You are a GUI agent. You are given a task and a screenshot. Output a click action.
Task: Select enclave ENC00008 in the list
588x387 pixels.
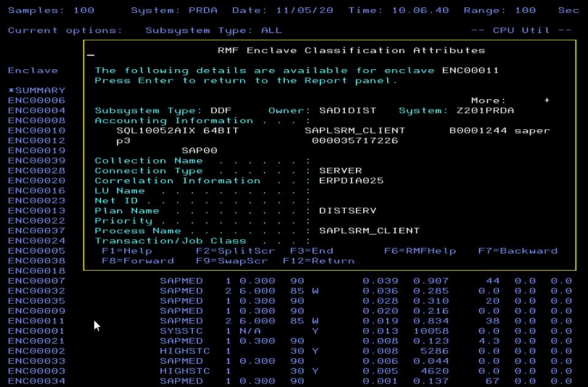36,121
